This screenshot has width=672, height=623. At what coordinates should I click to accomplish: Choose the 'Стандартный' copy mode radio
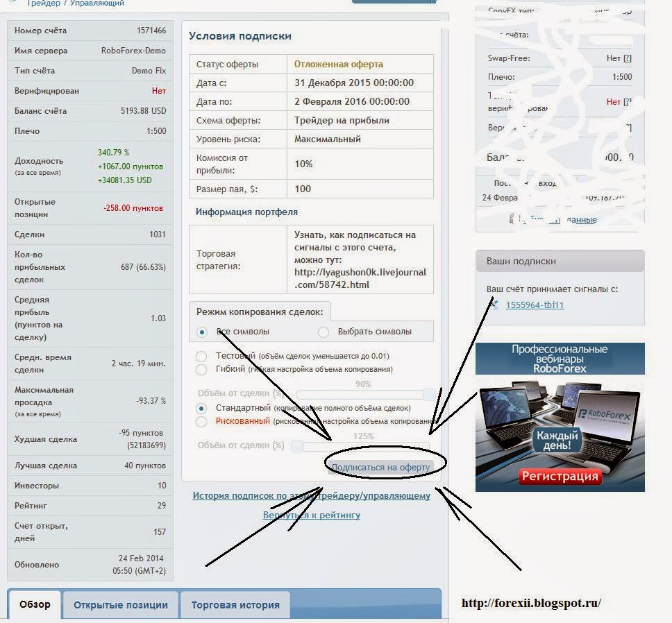201,408
